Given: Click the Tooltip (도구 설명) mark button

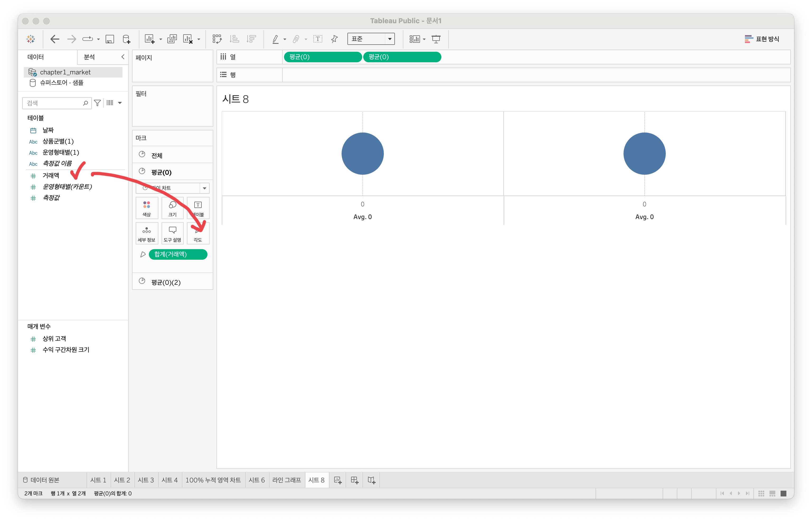Looking at the screenshot, I should click(x=173, y=233).
